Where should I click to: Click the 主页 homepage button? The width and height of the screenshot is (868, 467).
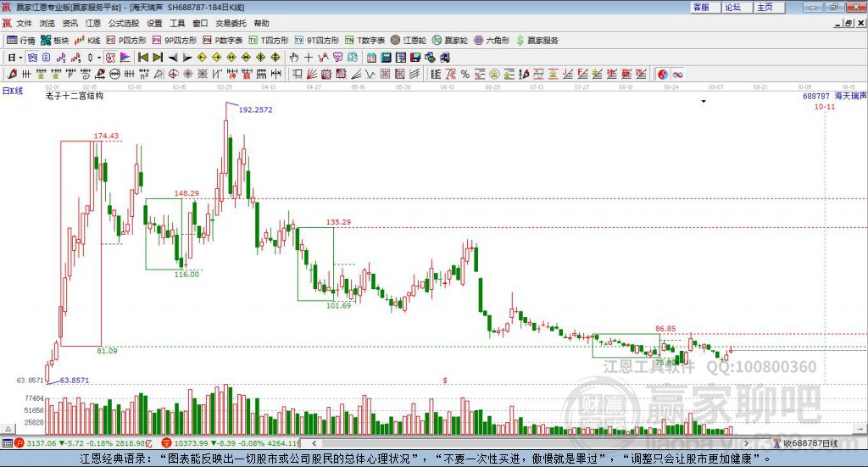pos(770,7)
